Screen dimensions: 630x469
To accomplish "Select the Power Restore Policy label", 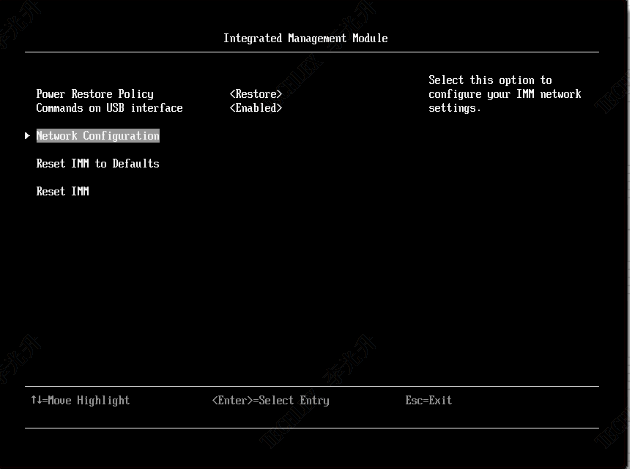I will pos(95,94).
